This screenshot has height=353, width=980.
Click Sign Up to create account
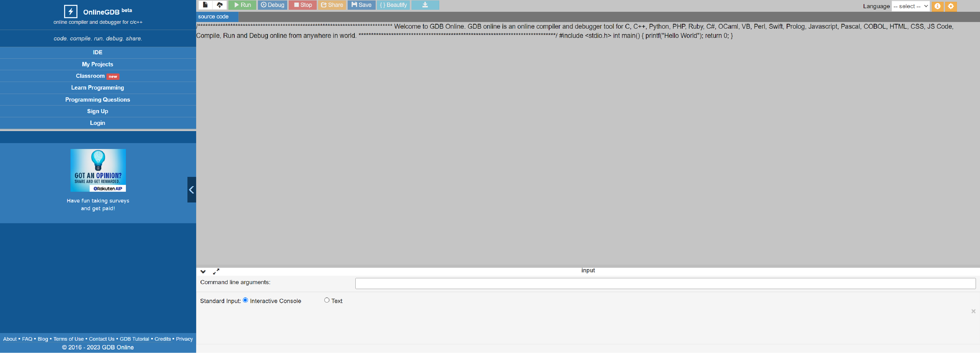click(97, 111)
